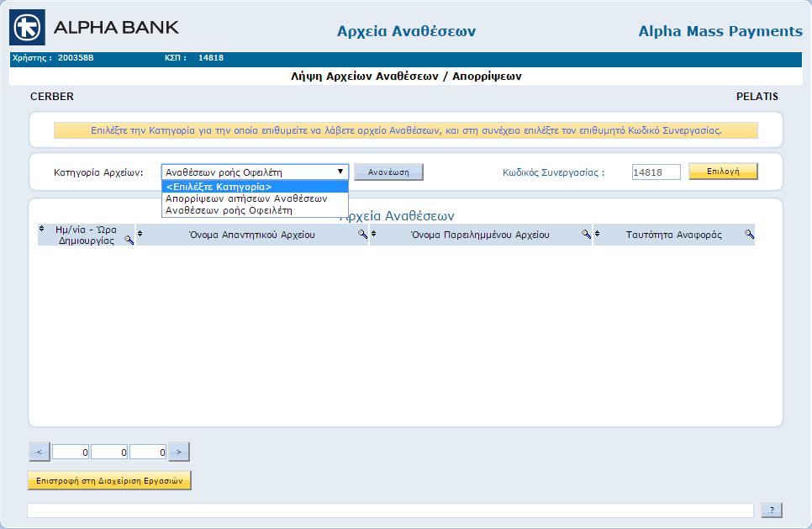Click user ID 200358B text
This screenshot has height=529, width=812.
coord(76,57)
